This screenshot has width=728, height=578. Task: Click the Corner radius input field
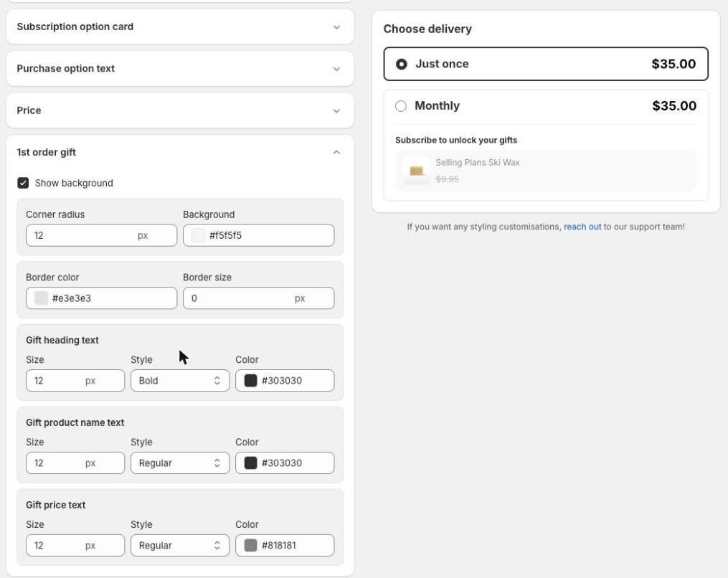[101, 235]
